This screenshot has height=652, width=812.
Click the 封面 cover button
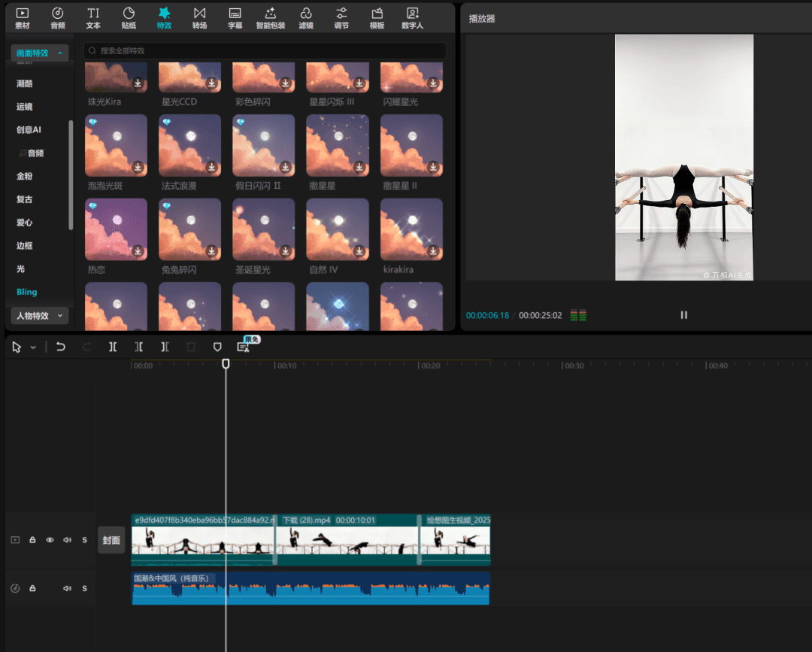[111, 540]
